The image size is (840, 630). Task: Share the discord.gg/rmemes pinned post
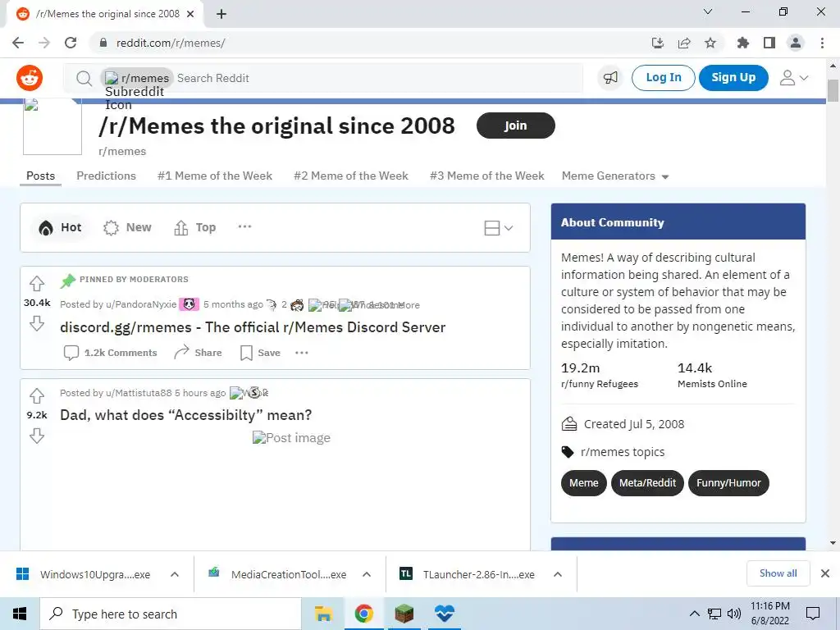pyautogui.click(x=198, y=353)
